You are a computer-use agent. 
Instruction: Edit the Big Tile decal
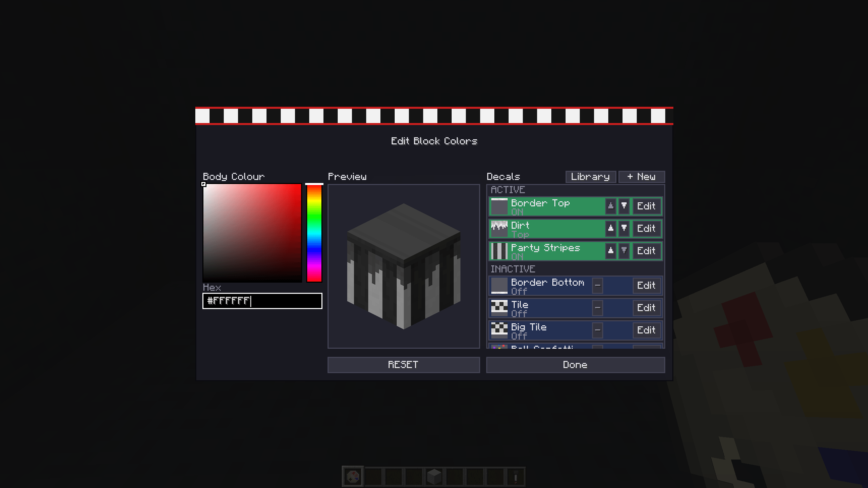pyautogui.click(x=646, y=330)
